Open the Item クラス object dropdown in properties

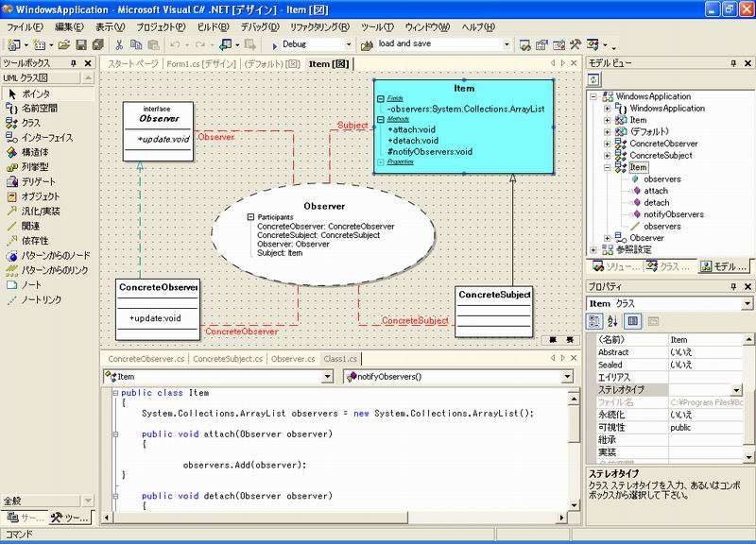[747, 303]
